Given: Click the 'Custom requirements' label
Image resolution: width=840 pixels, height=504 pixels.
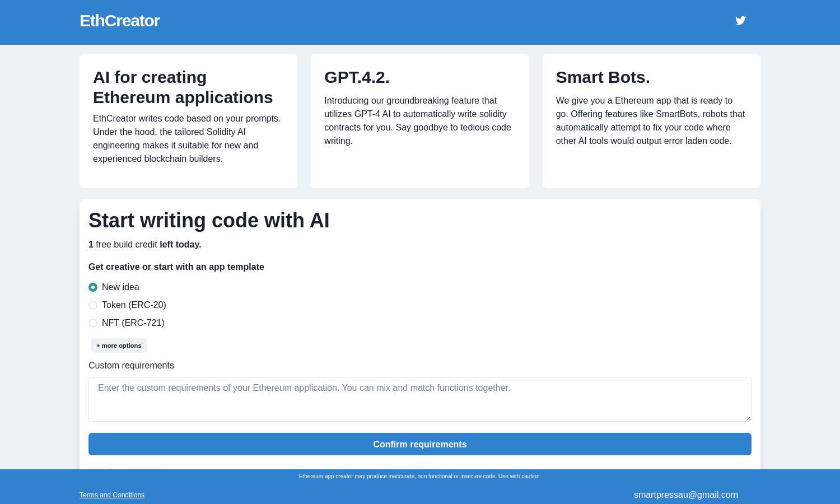Looking at the screenshot, I should coord(131,366).
